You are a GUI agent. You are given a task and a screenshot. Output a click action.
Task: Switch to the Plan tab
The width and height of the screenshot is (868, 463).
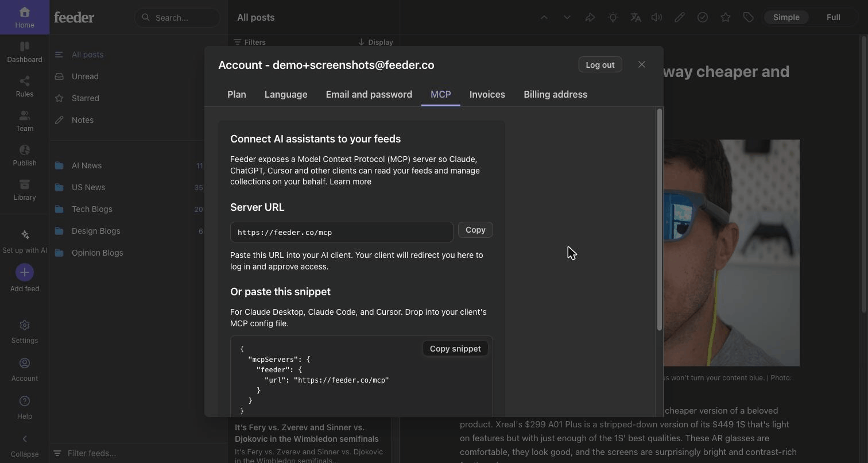tap(237, 94)
